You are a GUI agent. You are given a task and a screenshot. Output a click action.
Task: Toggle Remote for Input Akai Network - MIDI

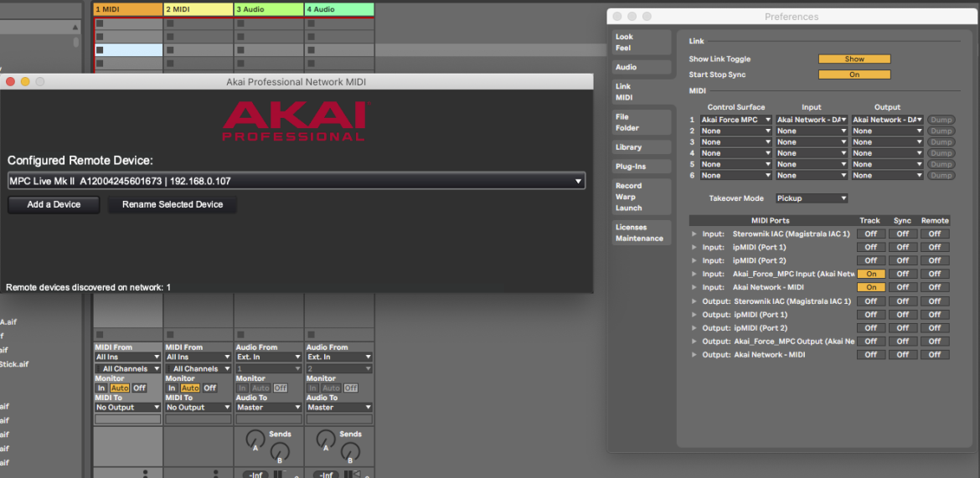935,287
